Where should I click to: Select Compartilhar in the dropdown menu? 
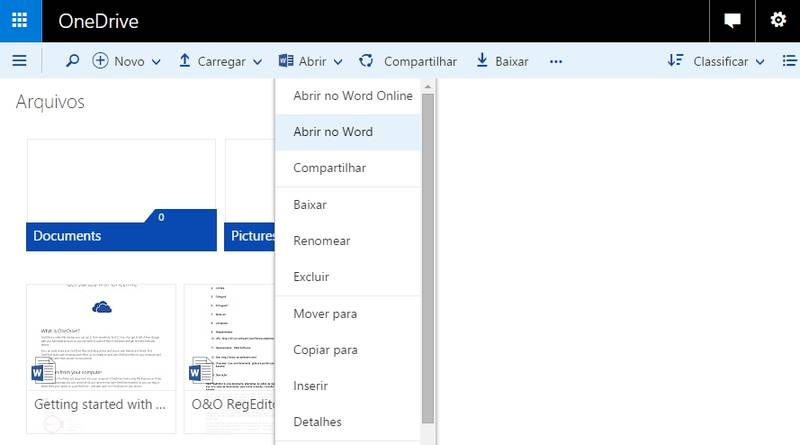point(348,168)
